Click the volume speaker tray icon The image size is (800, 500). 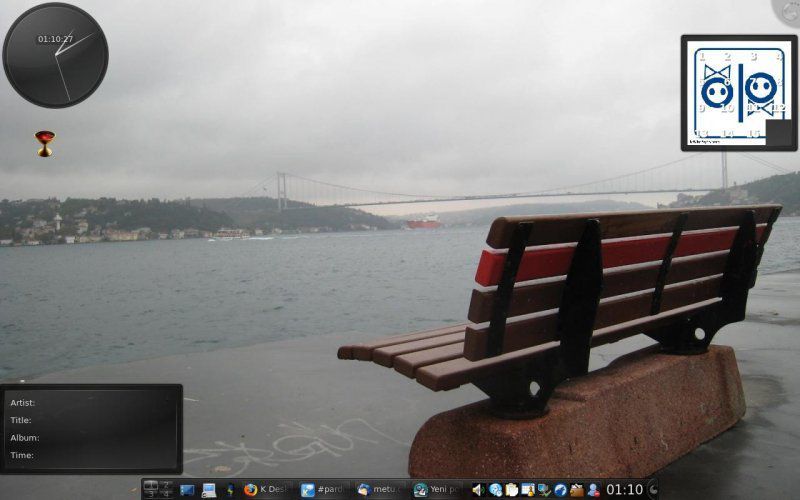478,490
